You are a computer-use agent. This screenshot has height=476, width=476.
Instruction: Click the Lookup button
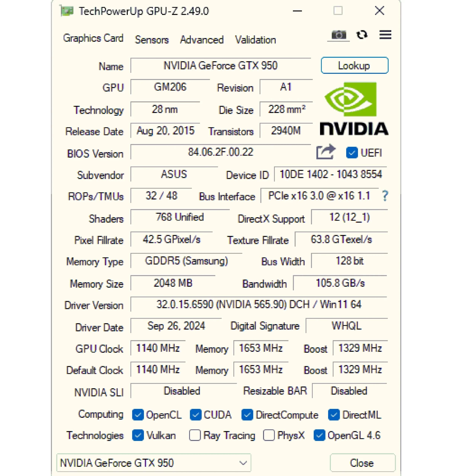(x=355, y=65)
